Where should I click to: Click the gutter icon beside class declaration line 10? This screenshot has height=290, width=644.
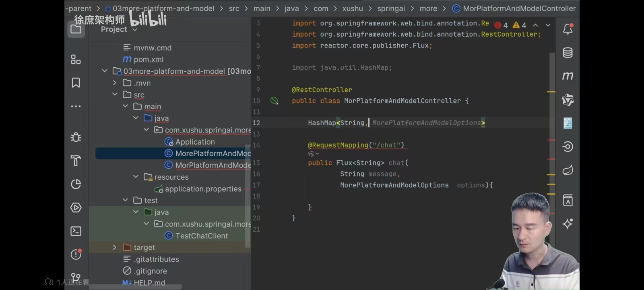275,101
